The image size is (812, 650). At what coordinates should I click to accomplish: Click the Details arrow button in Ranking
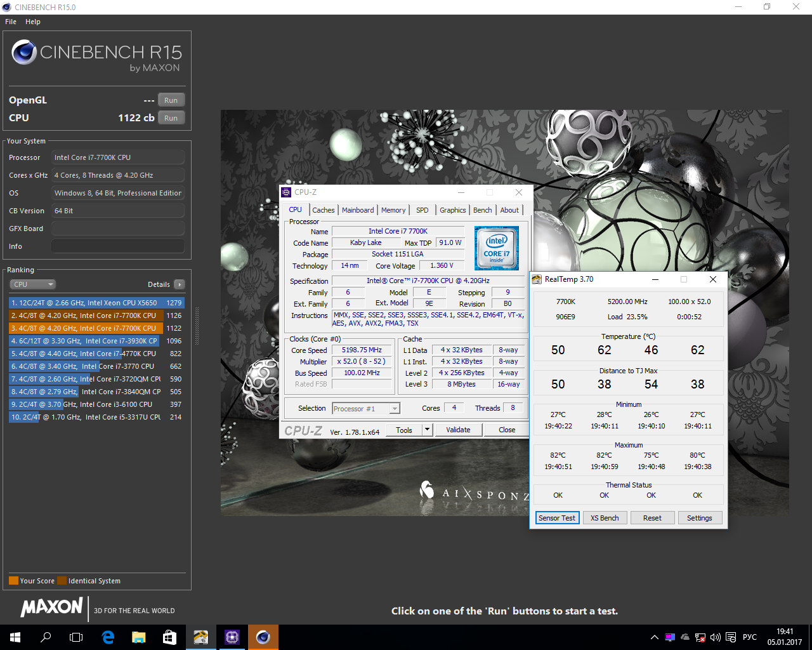click(180, 284)
